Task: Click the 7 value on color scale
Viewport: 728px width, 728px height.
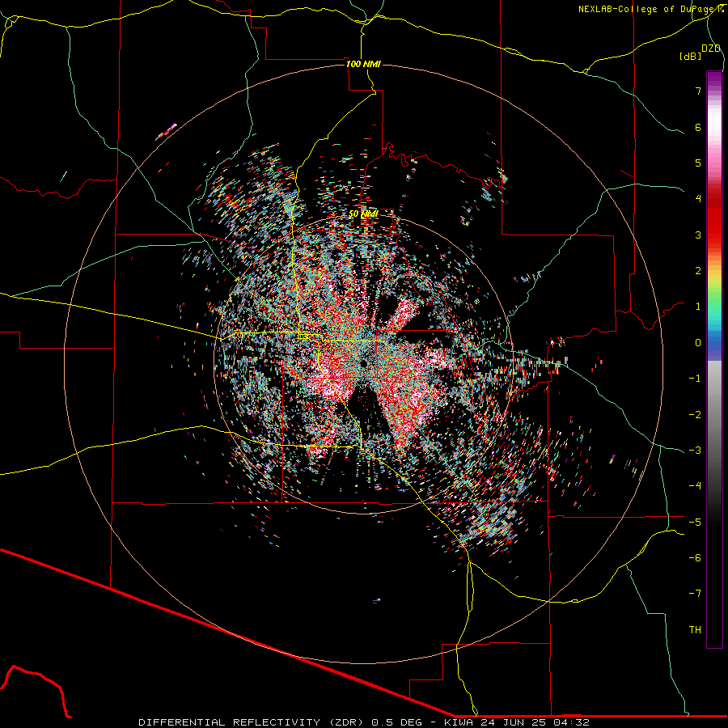Action: pos(698,91)
